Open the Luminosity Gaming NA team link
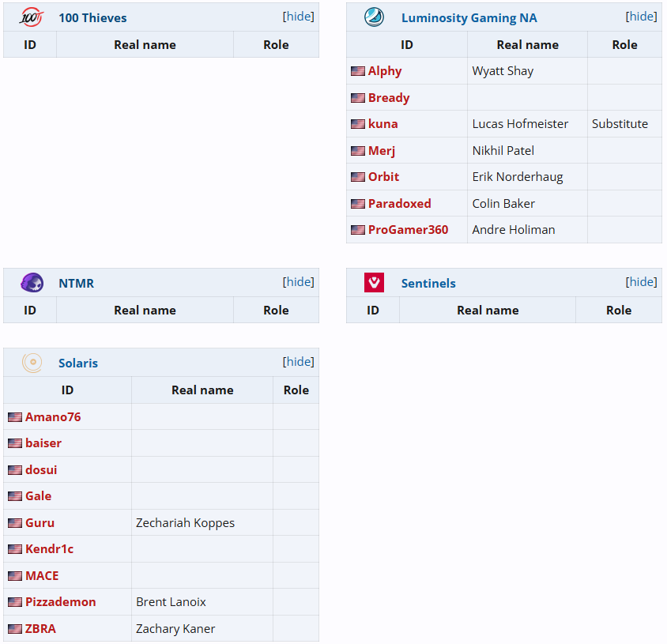Viewport: 667px width, 644px height. click(469, 18)
